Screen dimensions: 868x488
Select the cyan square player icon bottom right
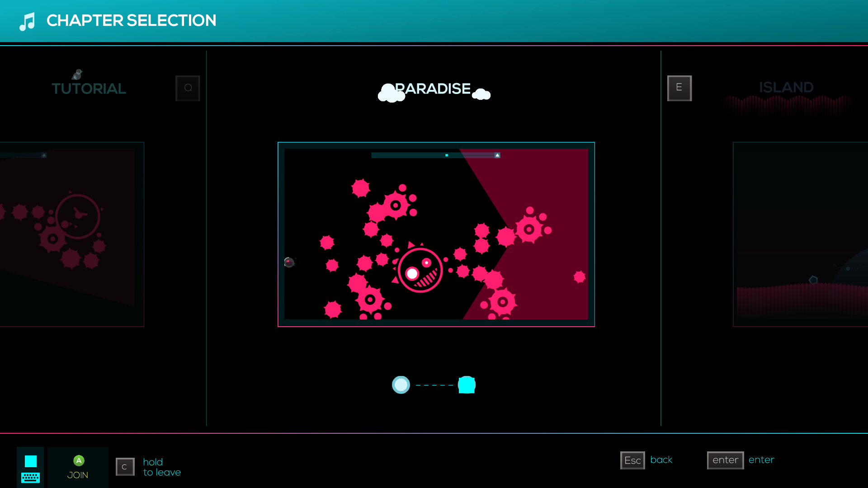(467, 385)
